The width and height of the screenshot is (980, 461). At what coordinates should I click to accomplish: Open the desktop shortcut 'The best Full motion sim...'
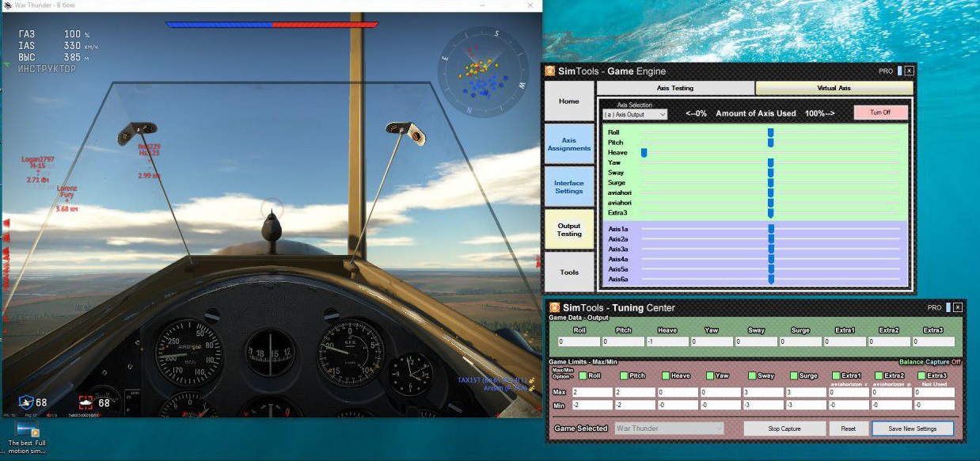[26, 438]
